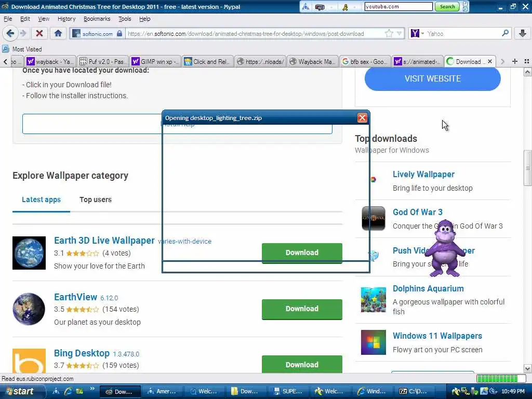Select the Top users tab
532x399 pixels.
point(96,199)
